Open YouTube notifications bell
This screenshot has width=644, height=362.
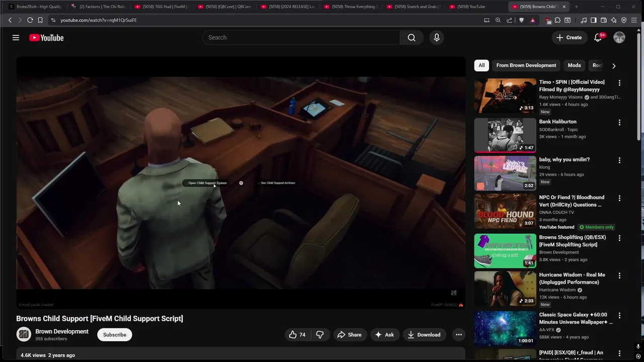[x=598, y=38]
